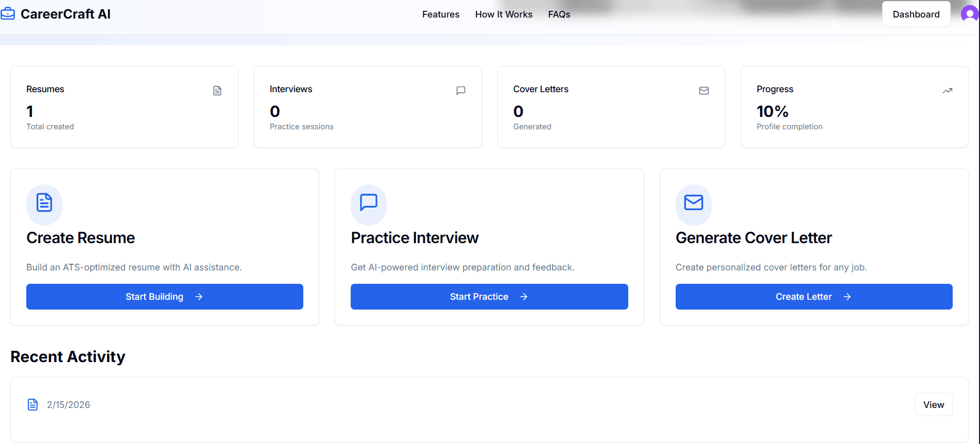Click the 'Total created' label
Viewport: 980px width, 444px height.
(x=50, y=127)
